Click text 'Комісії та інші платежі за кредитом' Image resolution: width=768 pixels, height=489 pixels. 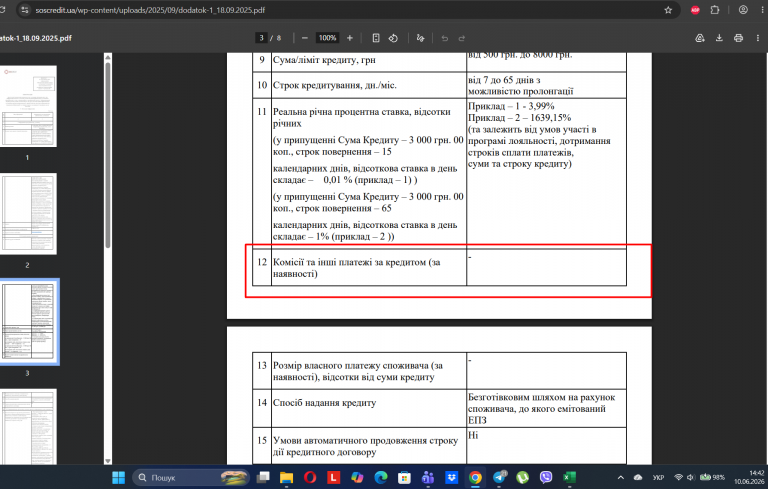click(x=350, y=262)
